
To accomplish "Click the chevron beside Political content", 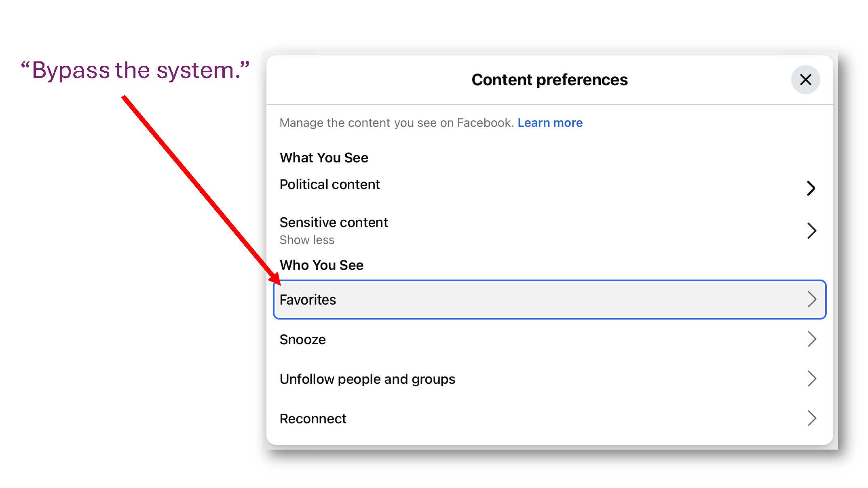I will [811, 188].
